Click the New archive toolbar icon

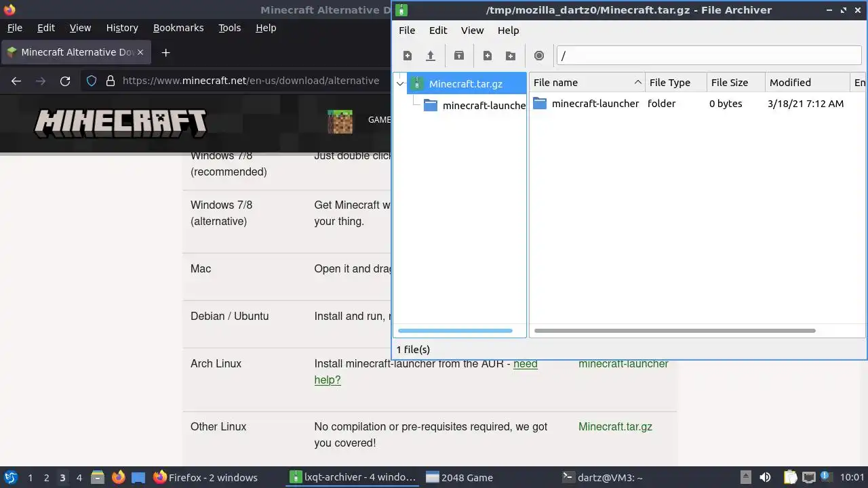[x=408, y=56]
